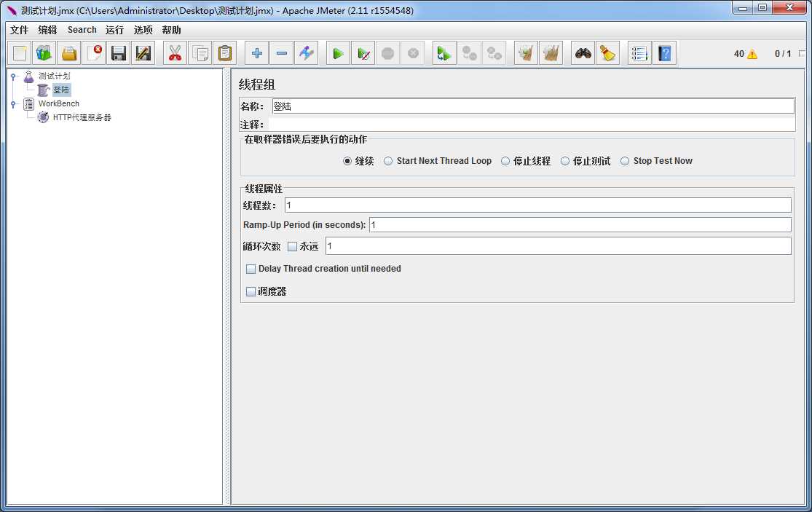Image resolution: width=812 pixels, height=512 pixels.
Task: Enable Delay Thread creation until needed
Action: click(x=251, y=269)
